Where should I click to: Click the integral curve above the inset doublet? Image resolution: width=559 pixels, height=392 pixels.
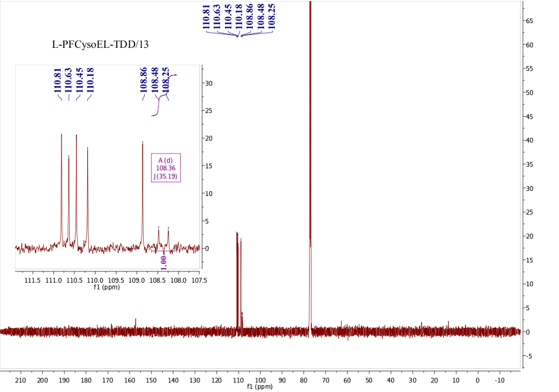coord(162,96)
